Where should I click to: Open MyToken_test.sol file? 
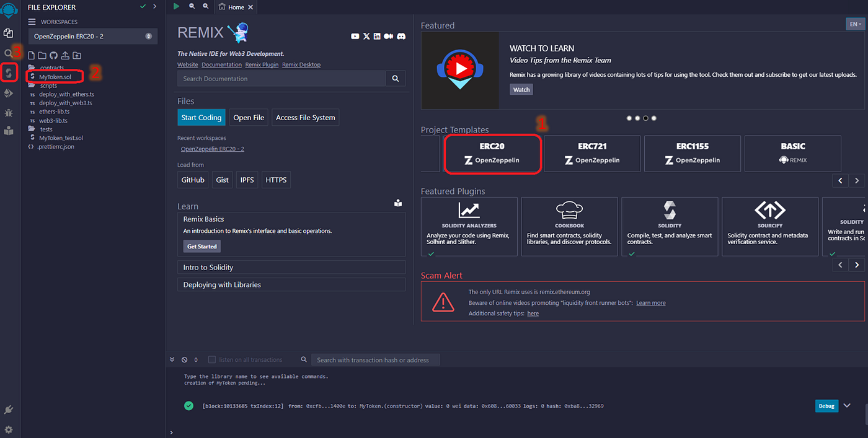(x=61, y=138)
